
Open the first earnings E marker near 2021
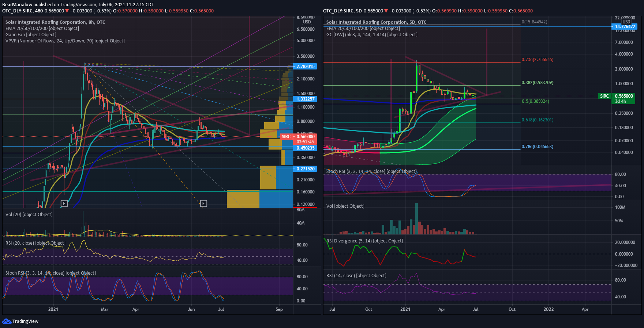tap(64, 203)
